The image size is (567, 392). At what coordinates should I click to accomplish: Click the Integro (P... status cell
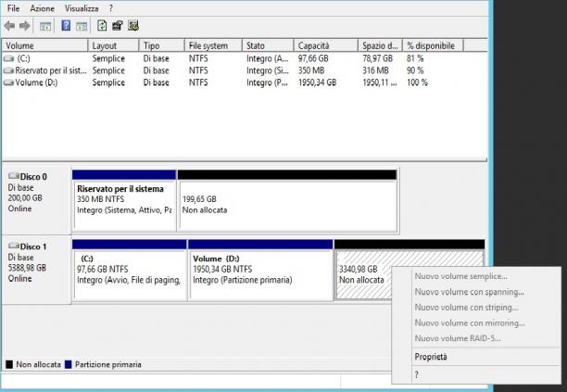[267, 82]
